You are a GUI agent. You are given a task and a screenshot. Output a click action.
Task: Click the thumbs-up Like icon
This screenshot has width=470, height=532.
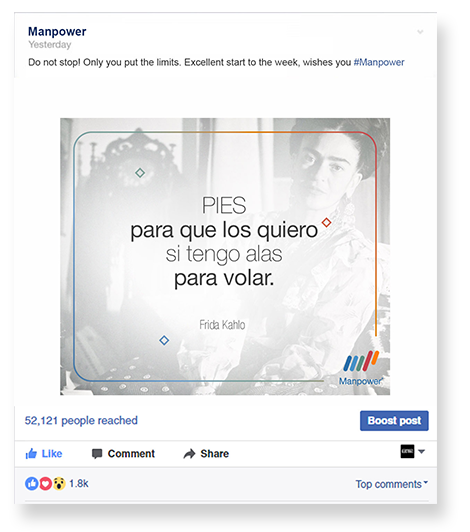[31, 453]
